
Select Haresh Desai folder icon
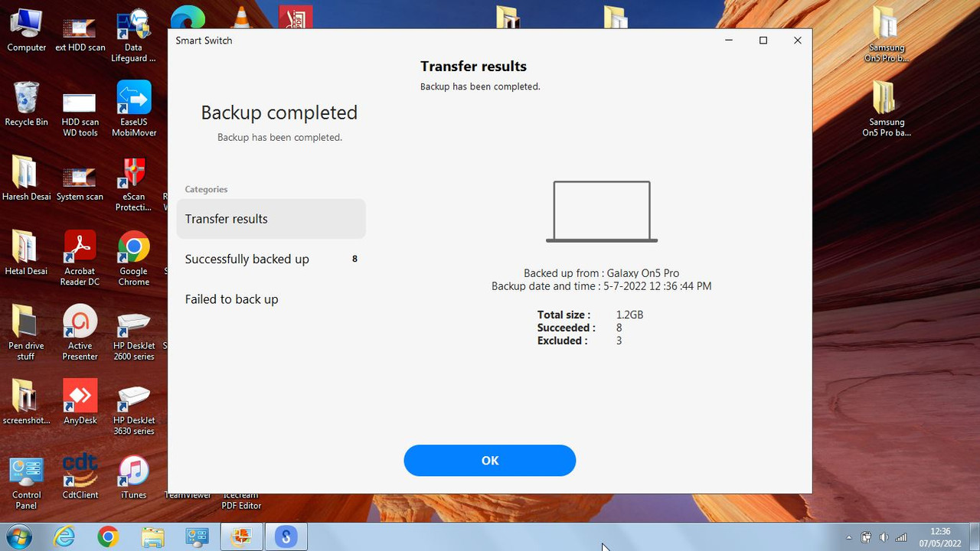[27, 178]
